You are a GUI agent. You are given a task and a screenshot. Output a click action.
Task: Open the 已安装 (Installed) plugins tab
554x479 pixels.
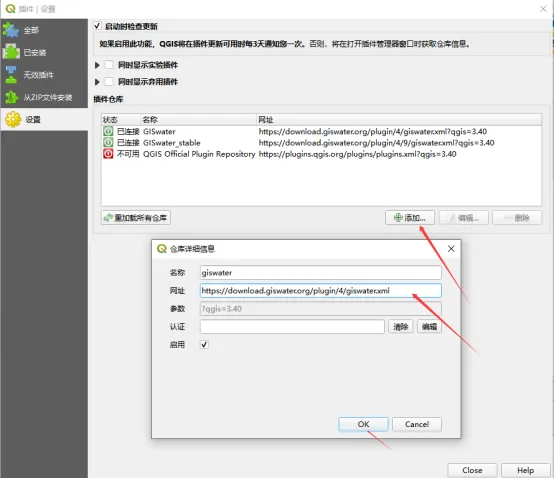44,52
